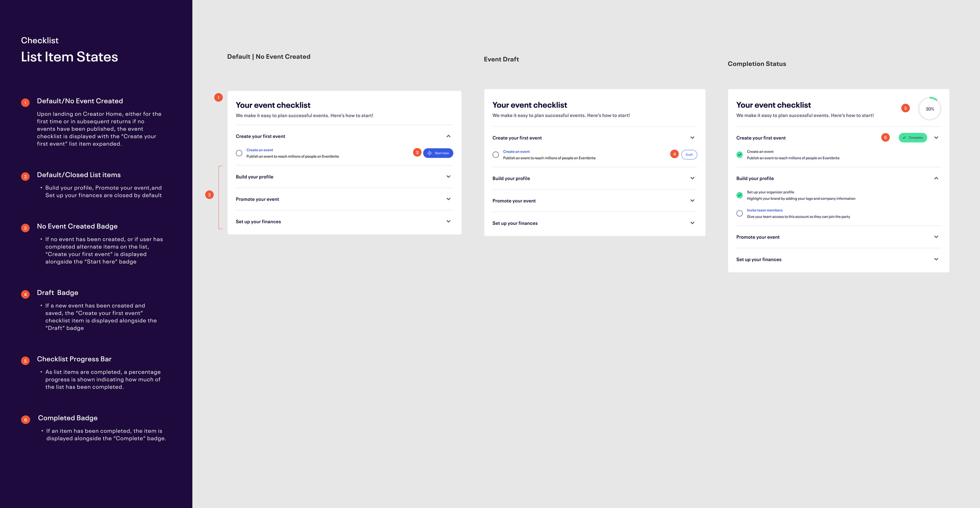Click the sparkle icon inside the Start here badge
Image resolution: width=980 pixels, height=508 pixels.
[x=430, y=153]
